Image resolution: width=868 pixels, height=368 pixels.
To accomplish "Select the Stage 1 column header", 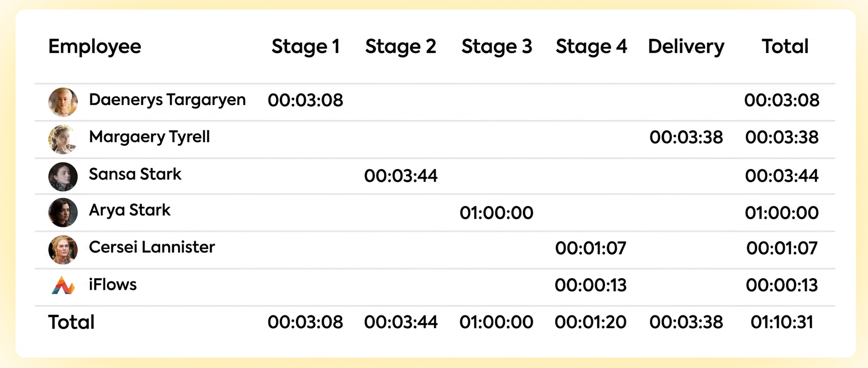I will 306,47.
